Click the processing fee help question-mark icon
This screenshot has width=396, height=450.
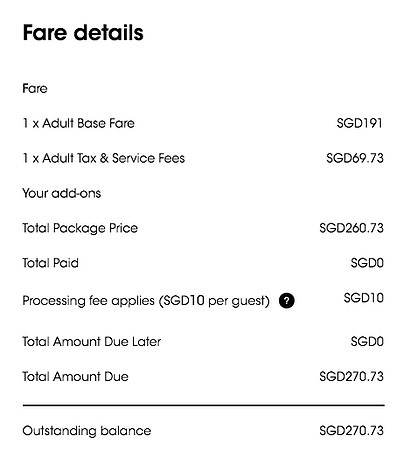click(x=287, y=301)
